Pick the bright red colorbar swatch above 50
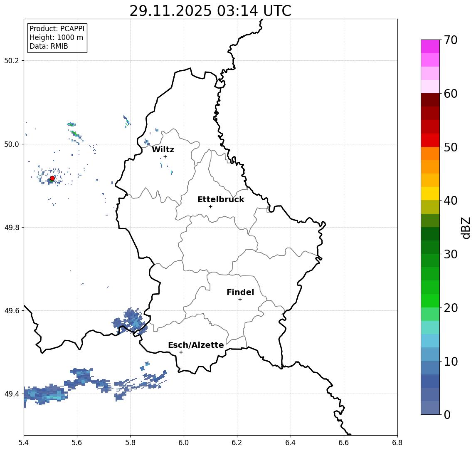The width and height of the screenshot is (476, 451). pos(430,140)
